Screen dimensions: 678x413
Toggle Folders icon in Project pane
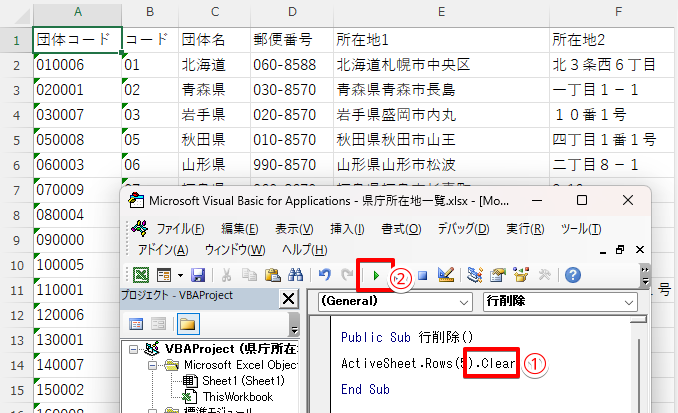click(x=188, y=324)
